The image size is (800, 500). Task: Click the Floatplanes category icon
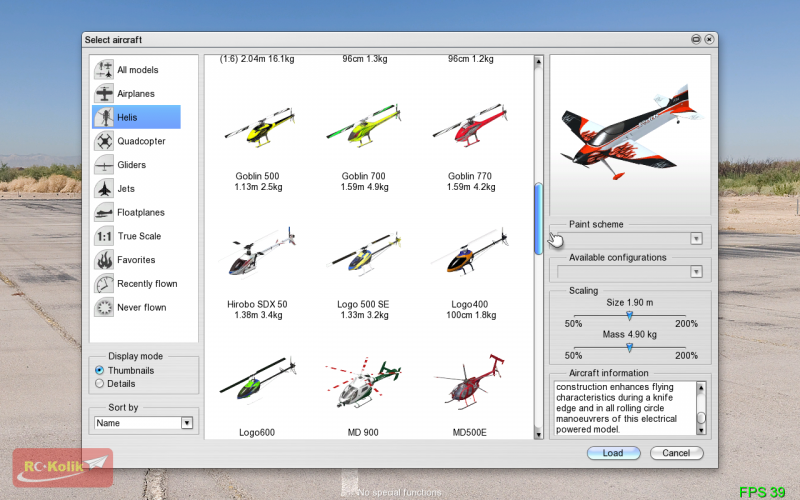(104, 212)
